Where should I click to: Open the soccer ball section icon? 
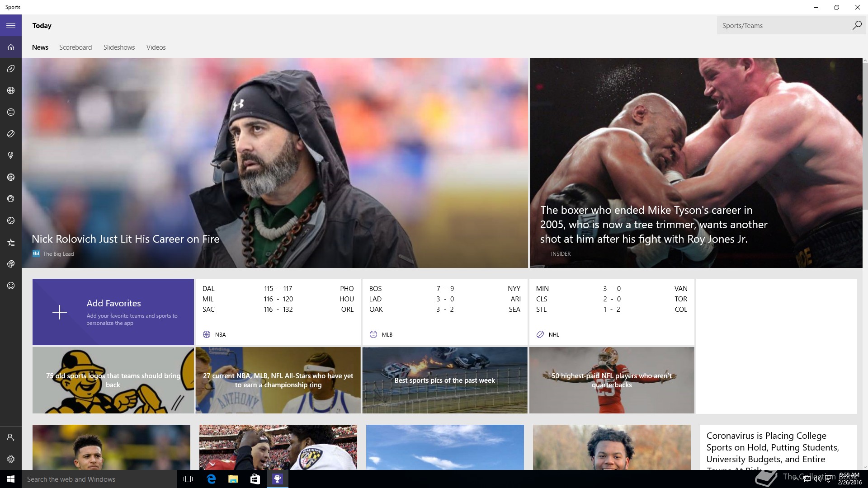pyautogui.click(x=11, y=177)
